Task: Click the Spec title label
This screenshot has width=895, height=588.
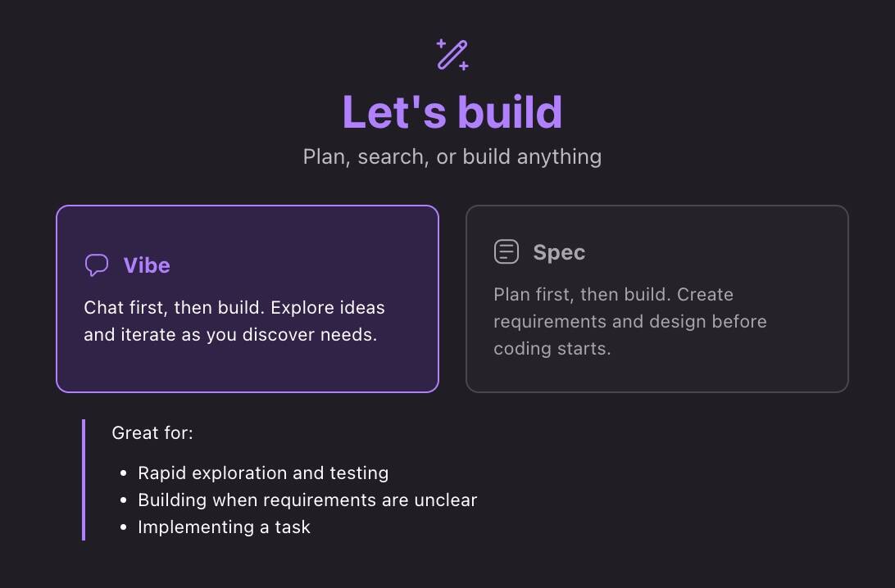Action: (559, 253)
